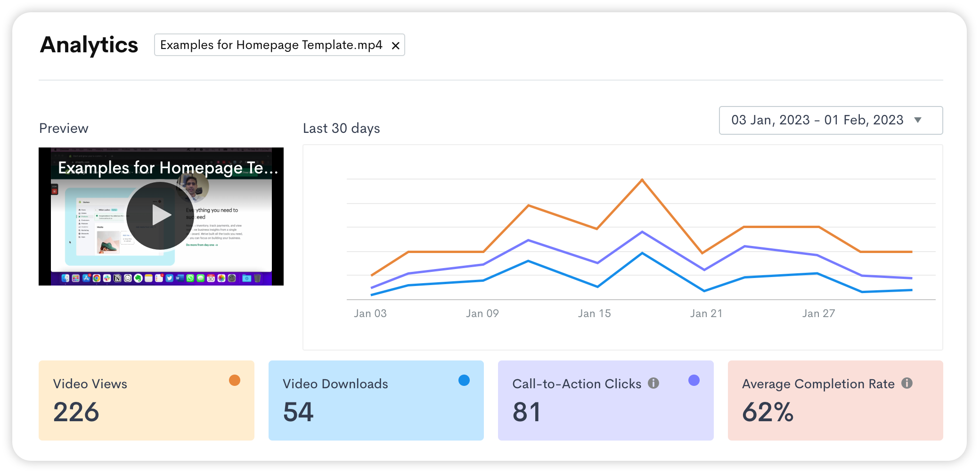The image size is (980, 474).
Task: Remove the Examples for Homepage Template.mp4 filter
Action: point(395,45)
